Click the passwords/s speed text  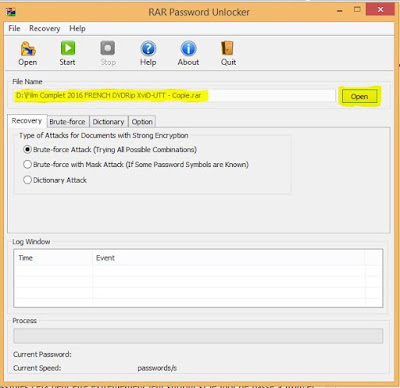[x=157, y=368]
